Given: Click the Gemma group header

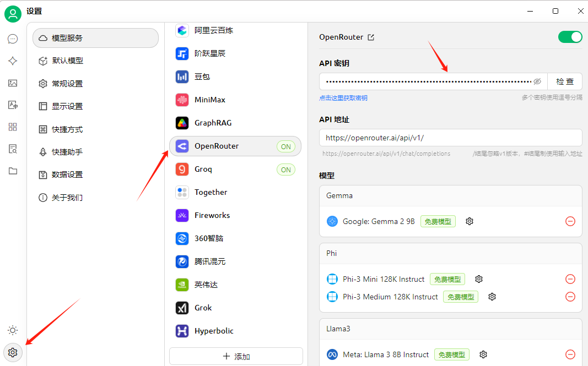Looking at the screenshot, I should (x=450, y=195).
